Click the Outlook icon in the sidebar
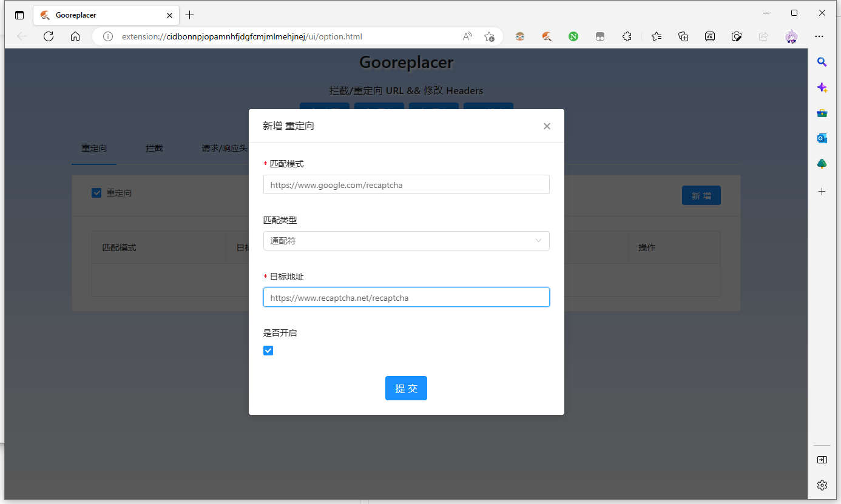 tap(822, 138)
